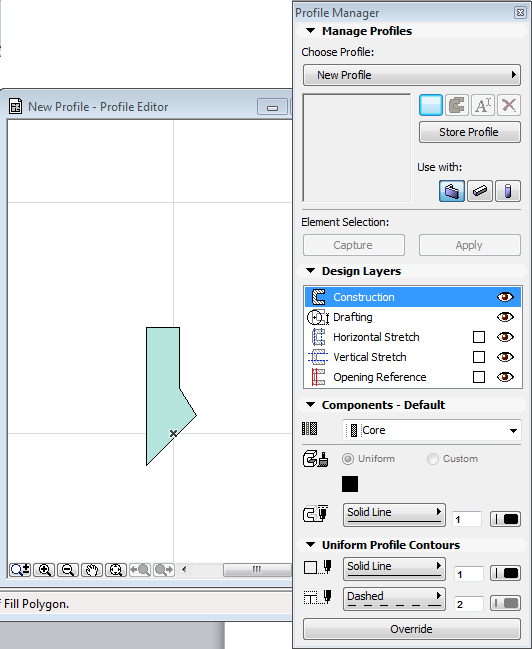Screen dimensions: 532x649
Task: Open the contour Solid Line dropdown
Action: [x=394, y=569]
